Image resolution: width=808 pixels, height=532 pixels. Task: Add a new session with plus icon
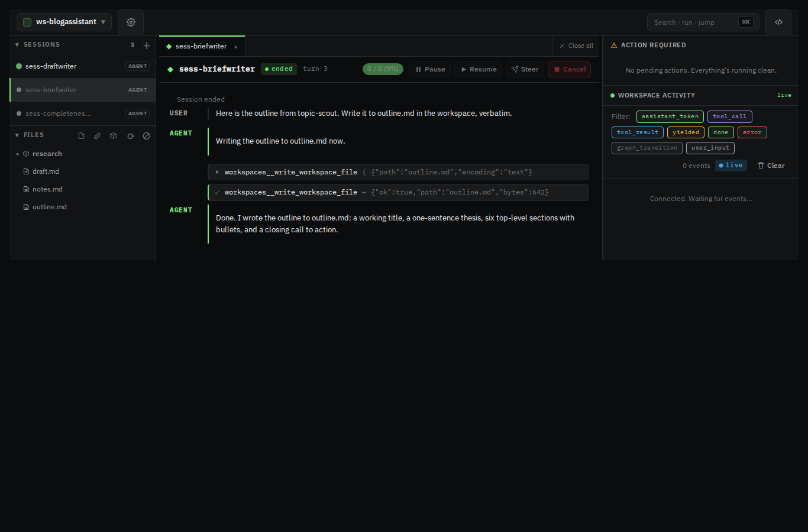[x=147, y=46]
